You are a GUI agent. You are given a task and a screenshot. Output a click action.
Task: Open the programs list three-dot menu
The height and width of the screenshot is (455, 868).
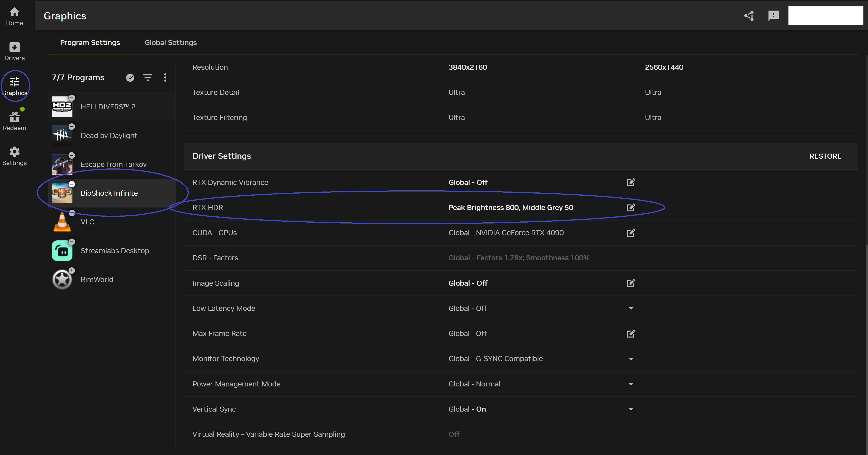[x=165, y=77]
